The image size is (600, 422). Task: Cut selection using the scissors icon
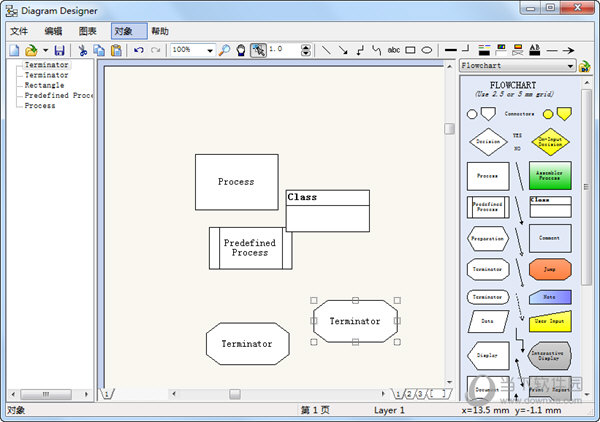tap(82, 50)
